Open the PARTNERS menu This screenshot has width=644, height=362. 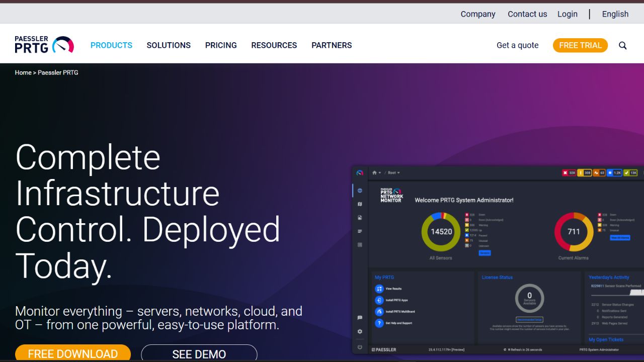[x=332, y=45]
